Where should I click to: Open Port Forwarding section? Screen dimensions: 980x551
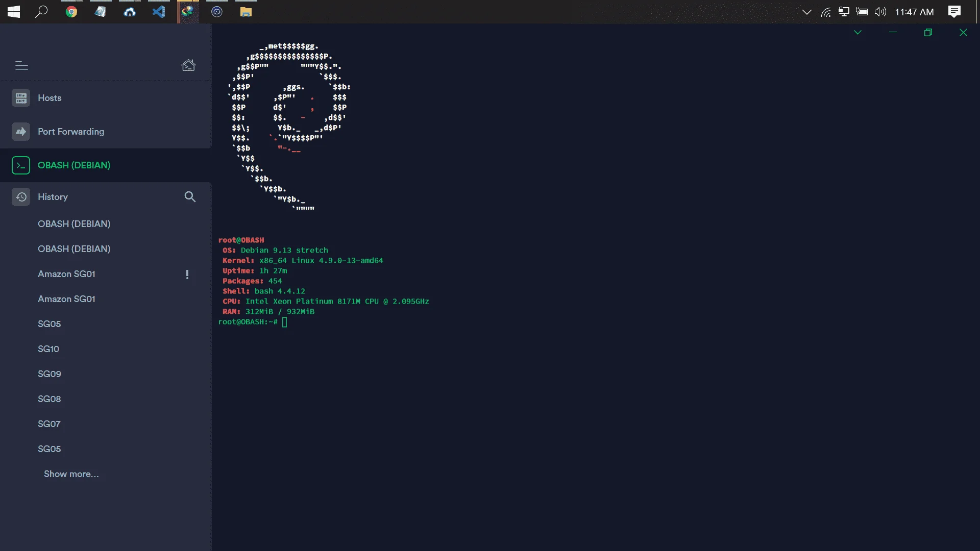pos(106,132)
